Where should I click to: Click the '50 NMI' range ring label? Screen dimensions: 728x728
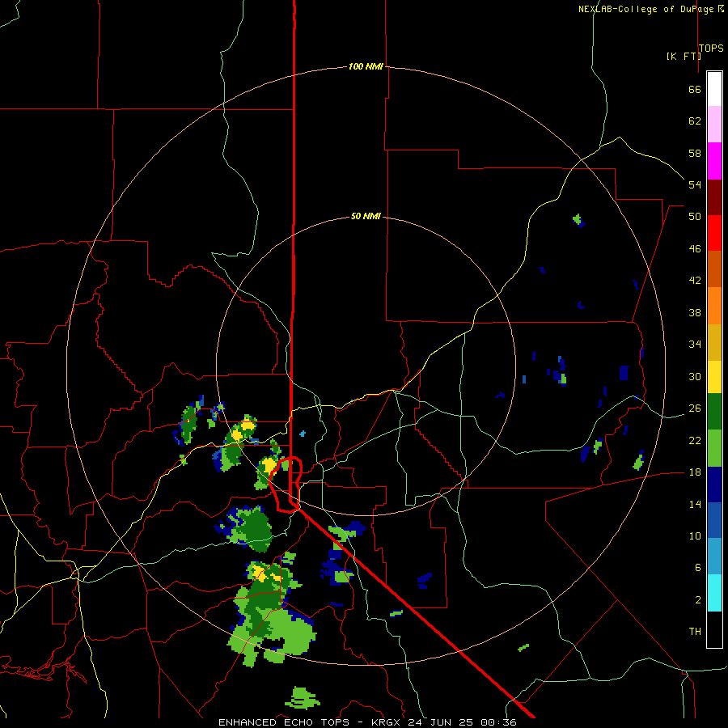(366, 216)
